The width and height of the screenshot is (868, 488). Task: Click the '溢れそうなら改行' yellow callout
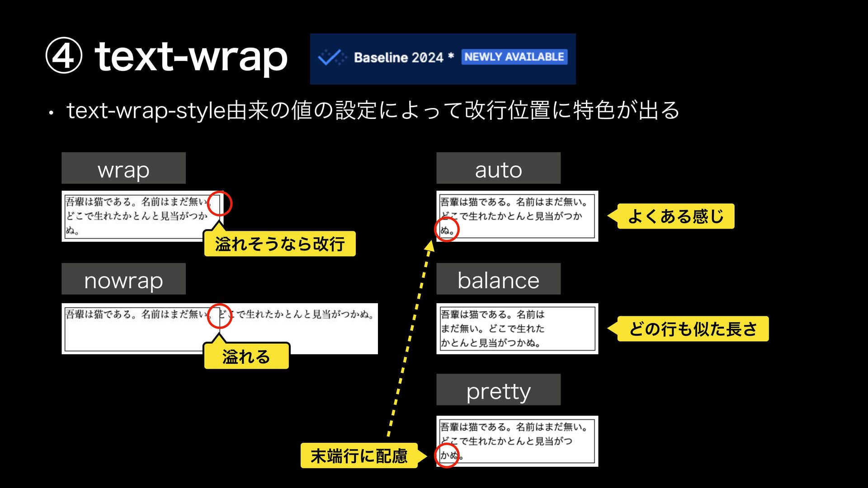[x=280, y=244]
